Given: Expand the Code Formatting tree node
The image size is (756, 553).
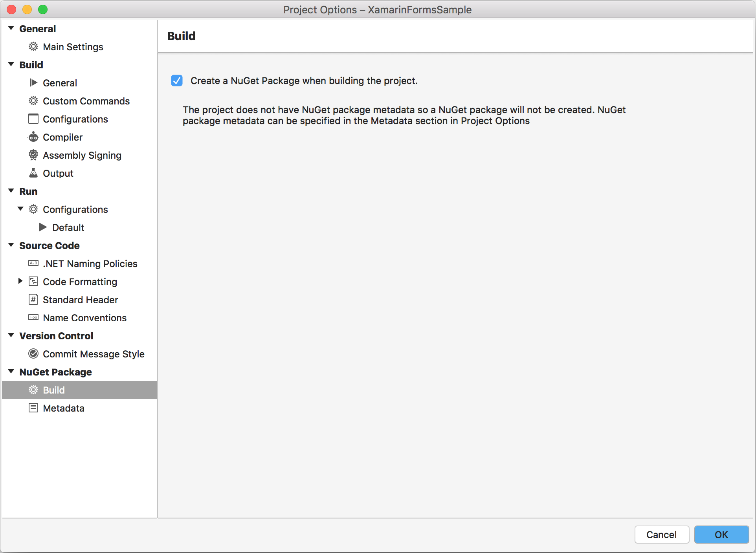Looking at the screenshot, I should (x=20, y=281).
